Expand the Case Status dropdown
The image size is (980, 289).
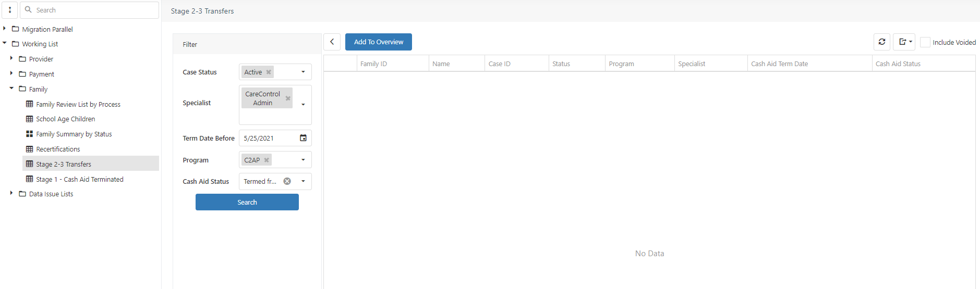303,72
